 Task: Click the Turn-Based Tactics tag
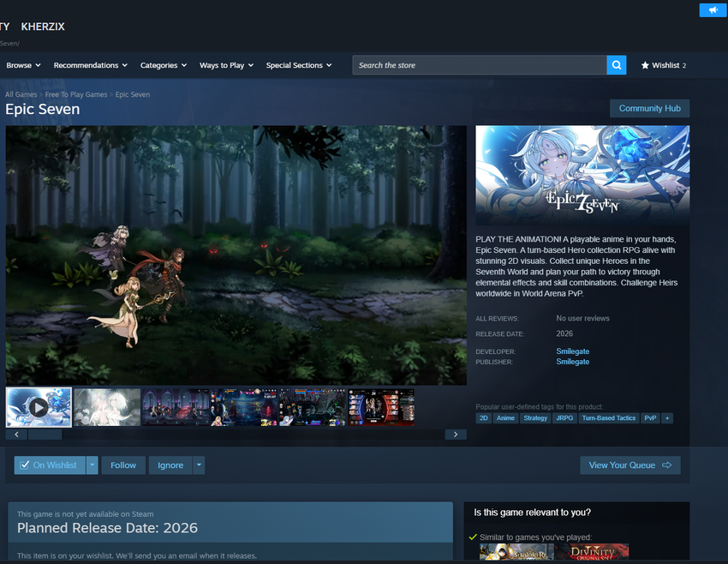(609, 418)
